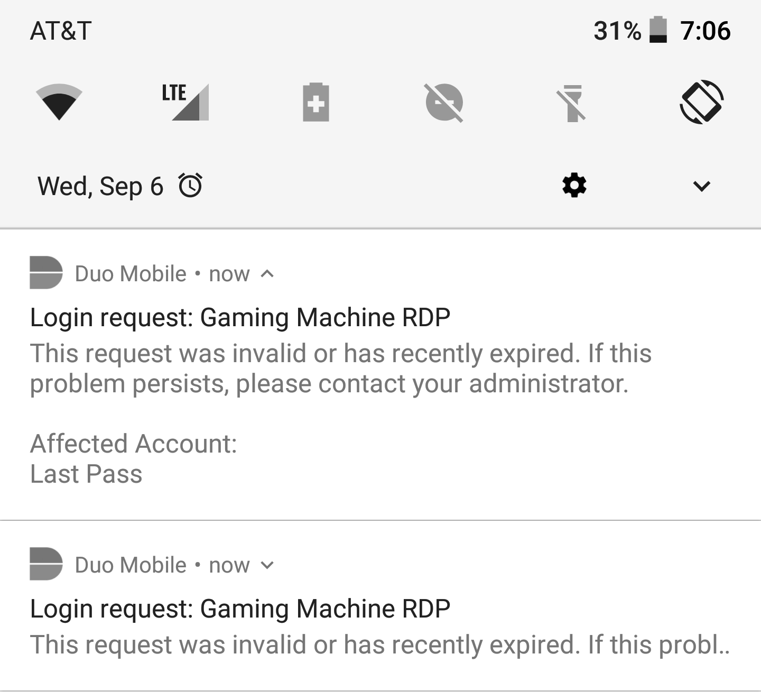
Task: Enable Battery Saver quick setting
Action: tap(315, 102)
